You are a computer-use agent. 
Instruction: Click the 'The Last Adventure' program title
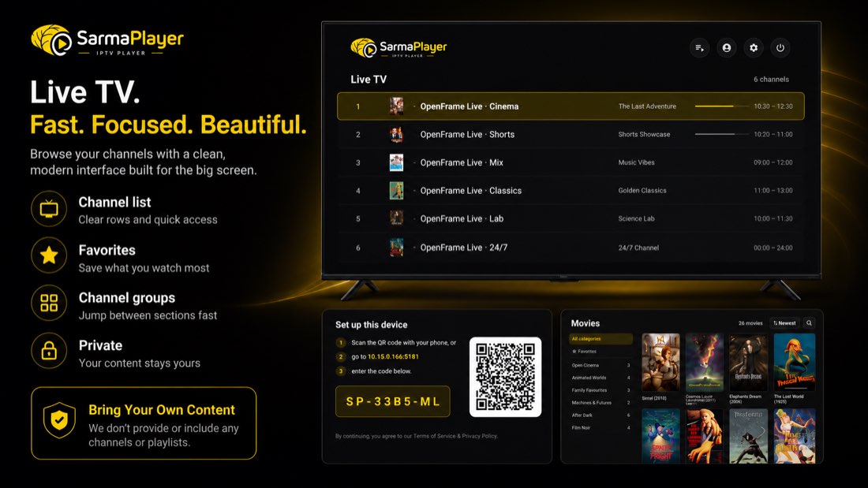(x=647, y=106)
